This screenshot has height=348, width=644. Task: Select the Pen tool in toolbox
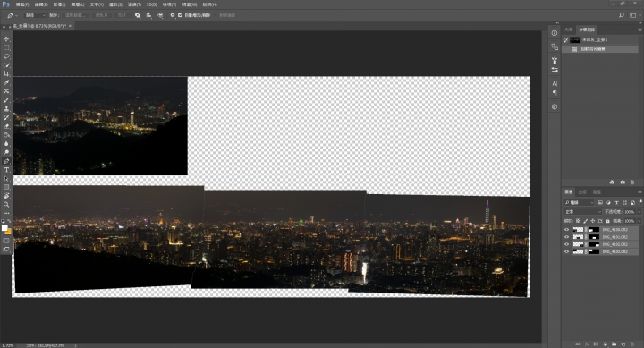[x=6, y=161]
